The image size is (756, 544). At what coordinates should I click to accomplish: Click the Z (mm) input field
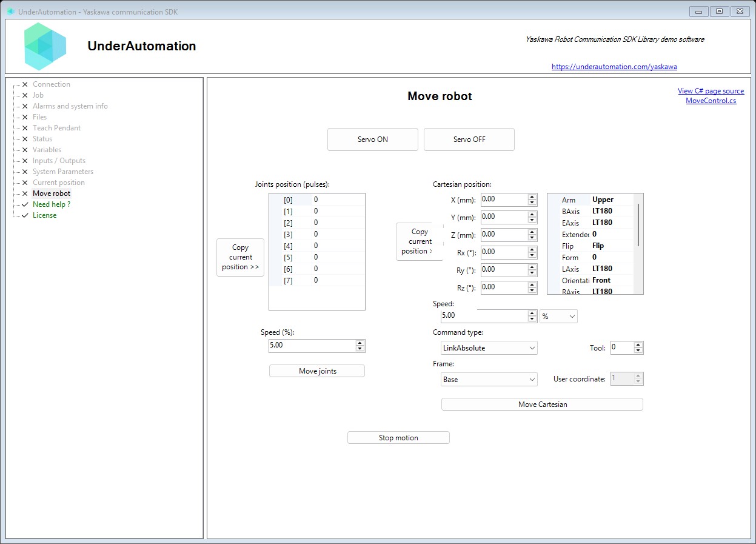(504, 235)
